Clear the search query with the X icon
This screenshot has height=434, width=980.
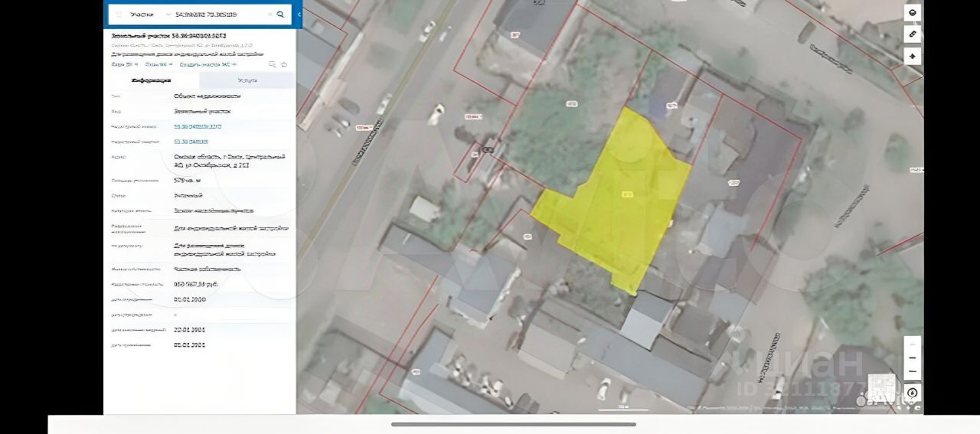(x=269, y=15)
